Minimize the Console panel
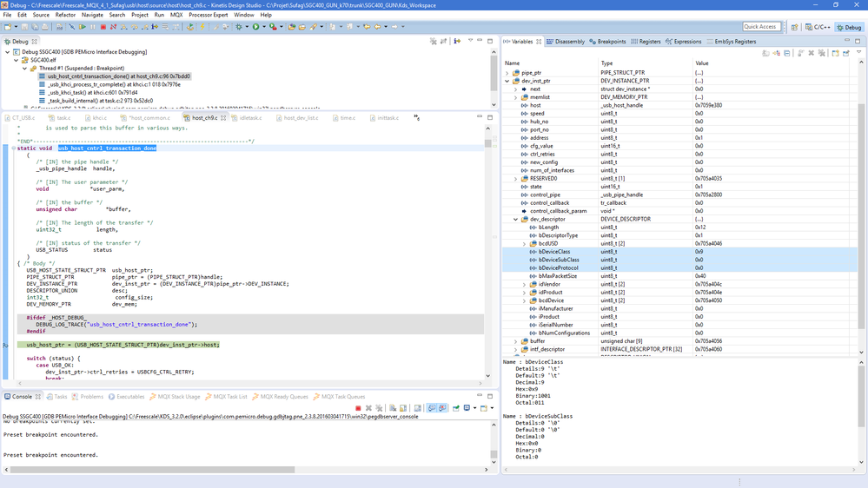Image resolution: width=868 pixels, height=488 pixels. [480, 396]
